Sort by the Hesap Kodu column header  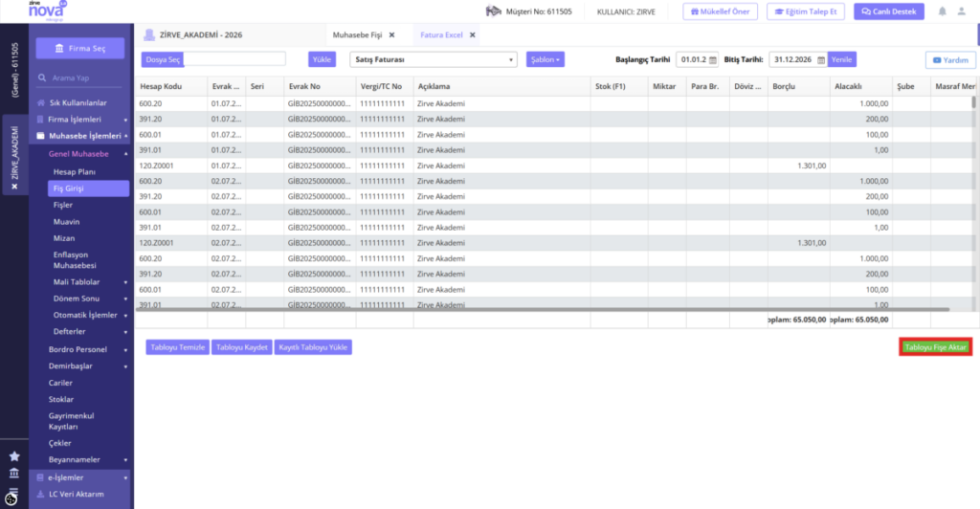[x=161, y=86]
